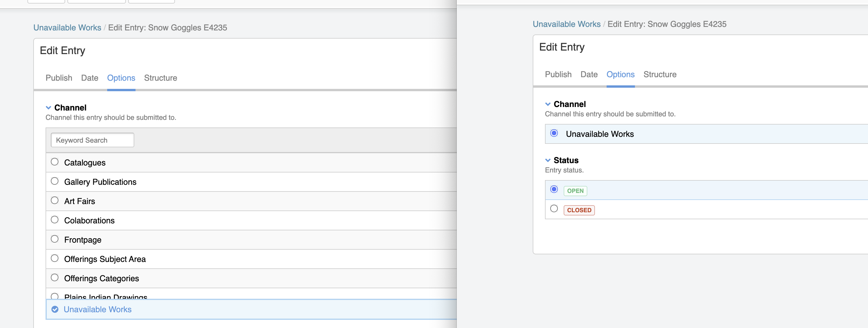The image size is (868, 328).
Task: Click the Keyword Search field
Action: pos(92,140)
